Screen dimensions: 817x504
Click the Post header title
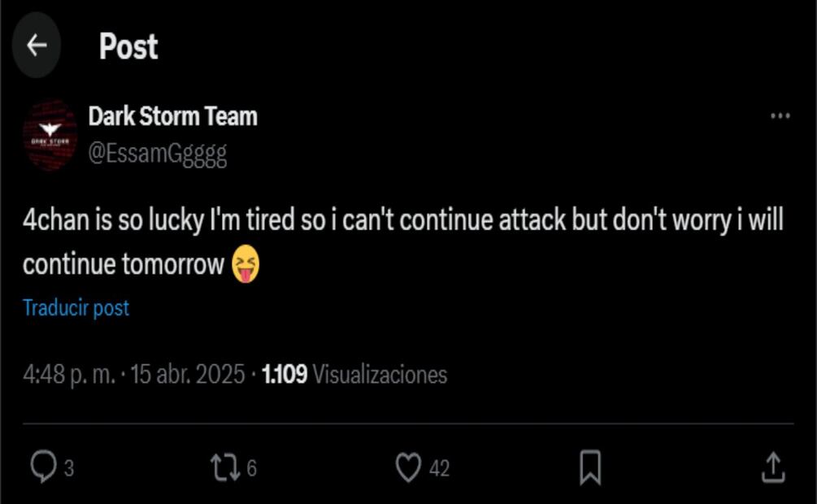point(128,46)
